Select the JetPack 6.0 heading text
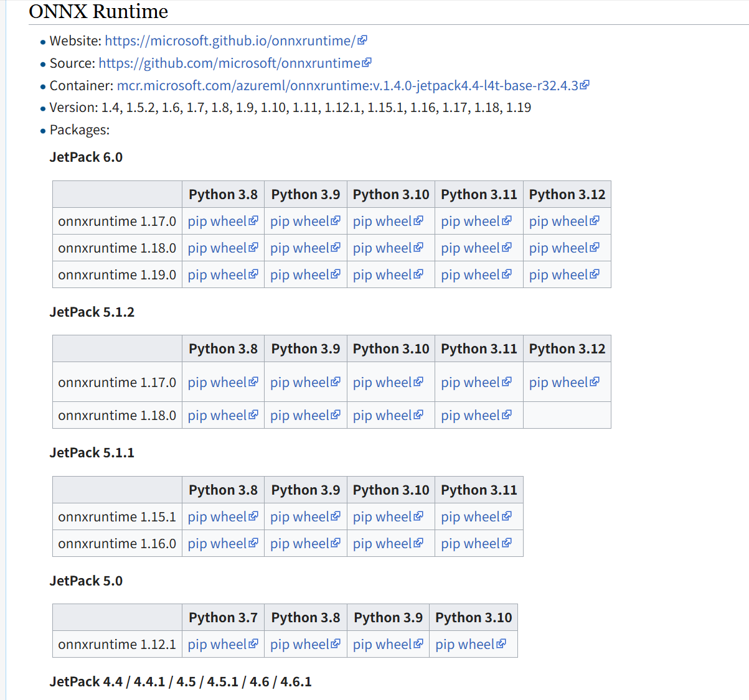Image resolution: width=749 pixels, height=700 pixels. click(x=86, y=157)
